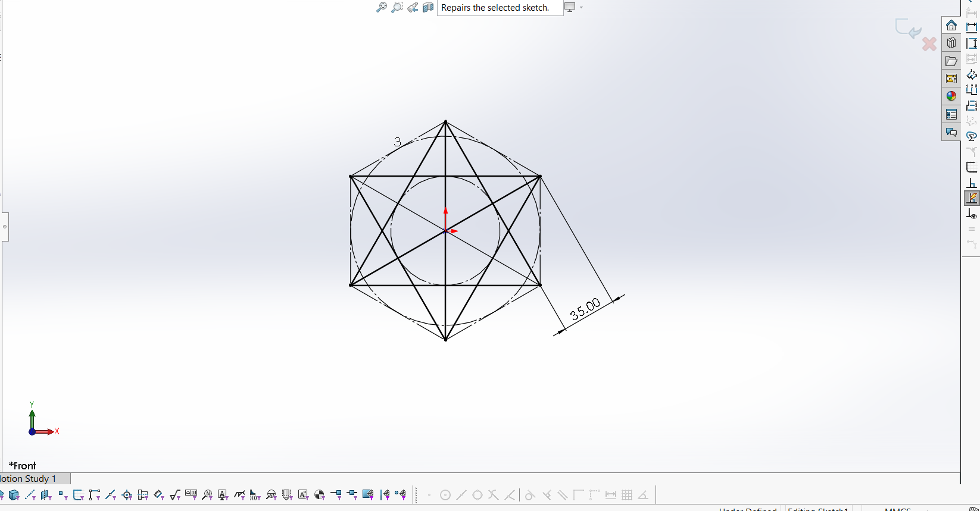980x511 pixels.
Task: Open the Appearances color ball tab
Action: (951, 96)
